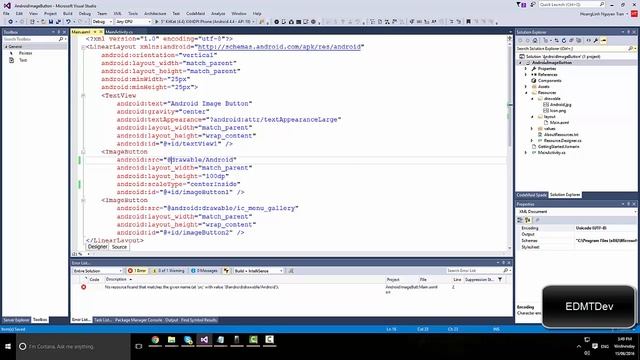This screenshot has width=640, height=360.
Task: Click the Solution Explorer Home icon
Action: [535, 40]
